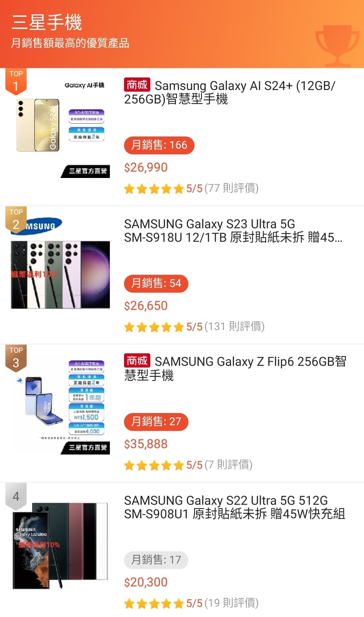The image size is (364, 617).
Task: Click the 月銷售: 166 sales badge
Action: [x=159, y=145]
